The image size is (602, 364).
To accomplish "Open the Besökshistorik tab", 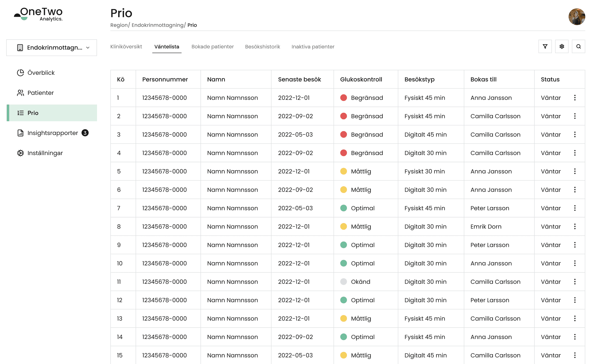I will pos(263,46).
